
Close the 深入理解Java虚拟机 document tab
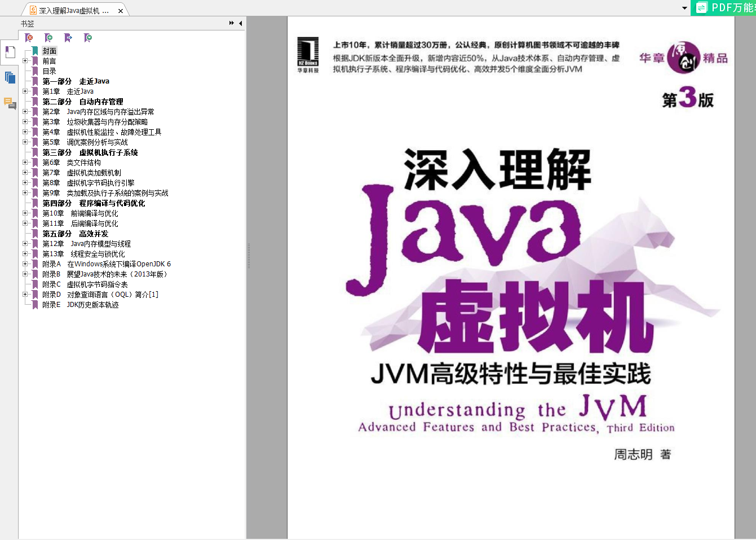[121, 11]
